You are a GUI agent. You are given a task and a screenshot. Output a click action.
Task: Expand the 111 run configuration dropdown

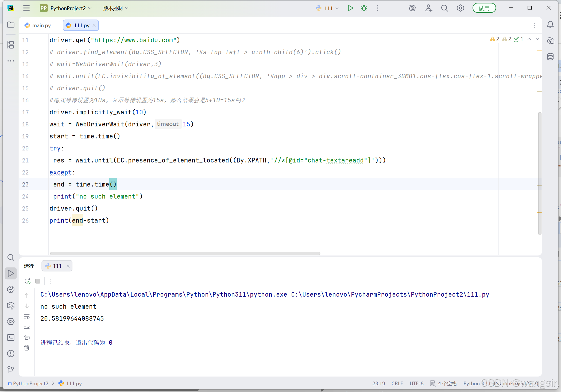click(331, 8)
